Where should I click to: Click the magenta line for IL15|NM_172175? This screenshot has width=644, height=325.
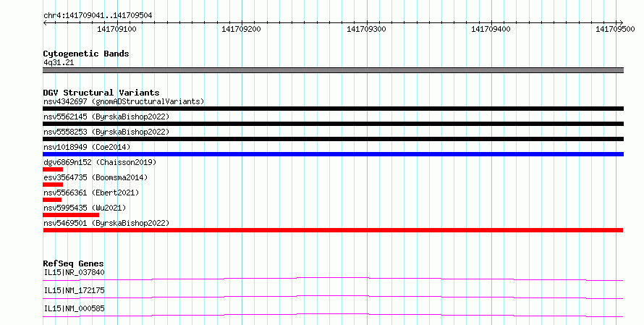pyautogui.click(x=333, y=297)
